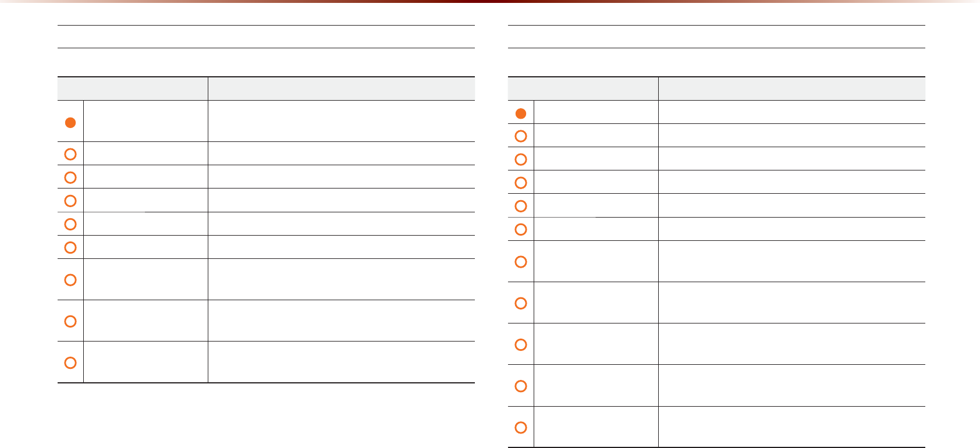This screenshot has width=980, height=448.
Task: Select the sixth circle in left table
Action: pos(70,247)
